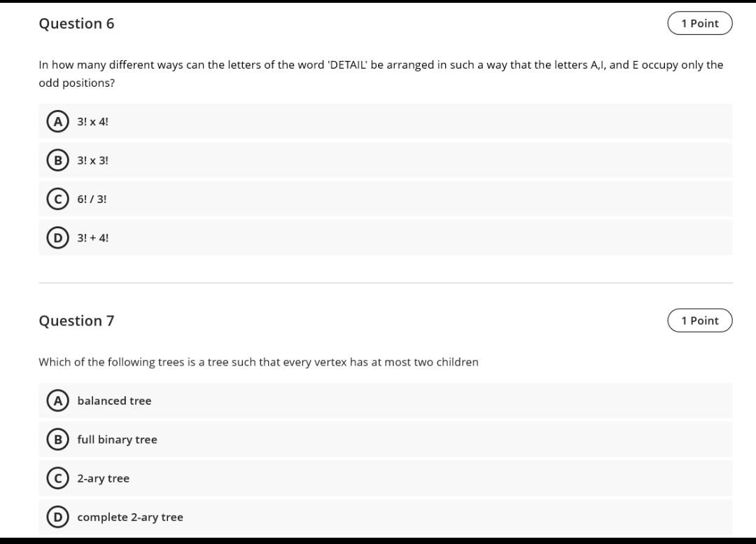Screen dimensions: 756x544
Task: Click the Question 7 heading
Action: click(x=77, y=320)
